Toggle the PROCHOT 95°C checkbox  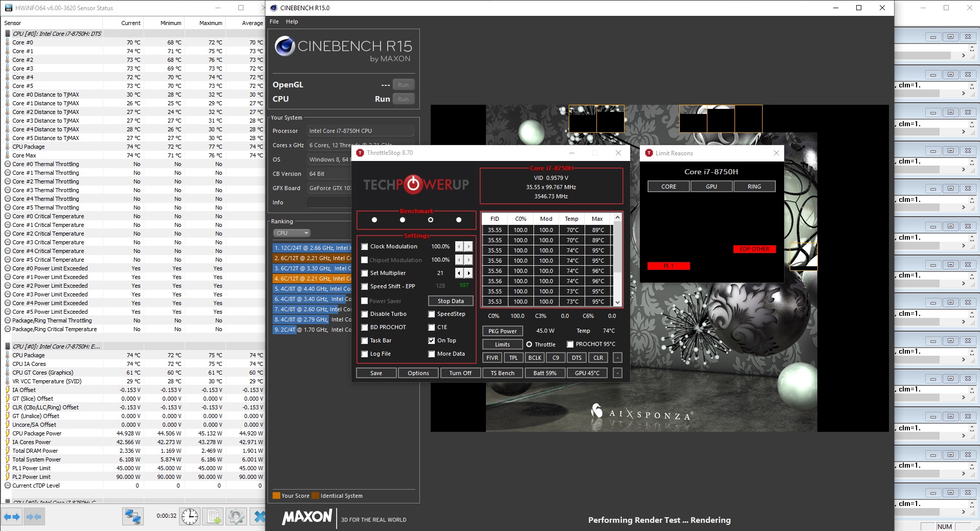pos(570,344)
